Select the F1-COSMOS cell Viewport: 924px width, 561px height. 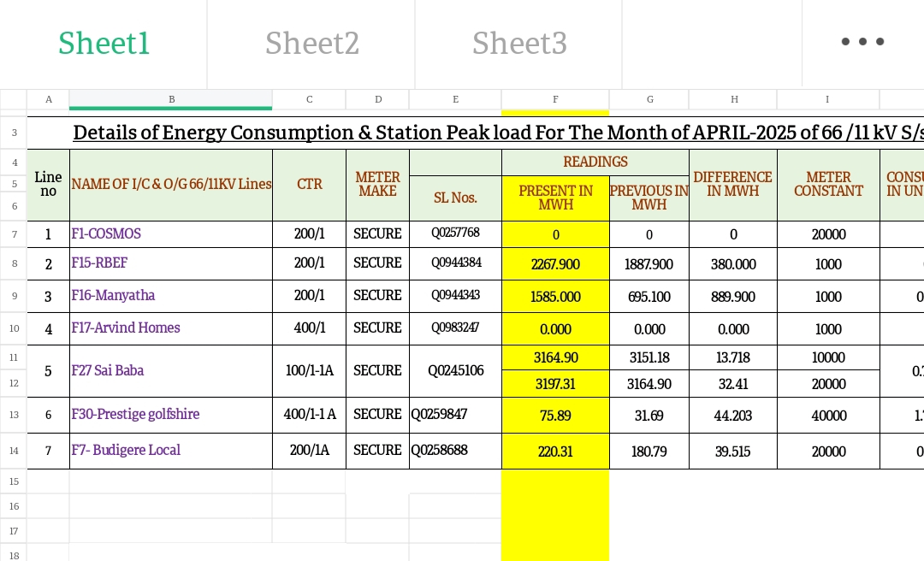[x=171, y=234]
